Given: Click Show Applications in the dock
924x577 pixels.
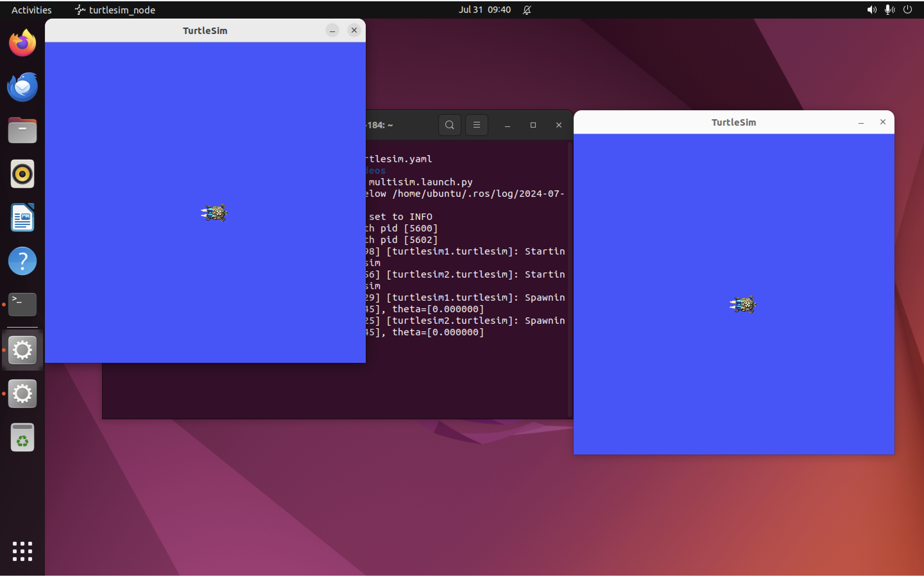Looking at the screenshot, I should pyautogui.click(x=22, y=551).
